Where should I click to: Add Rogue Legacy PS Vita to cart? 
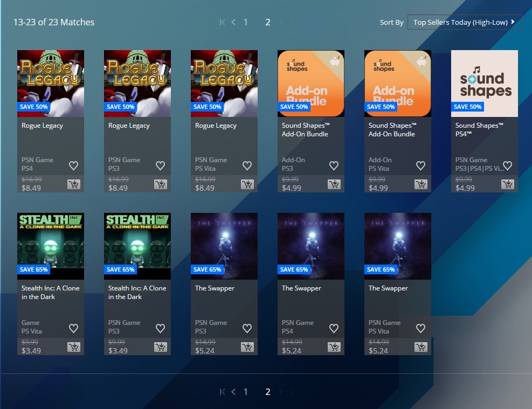(247, 184)
